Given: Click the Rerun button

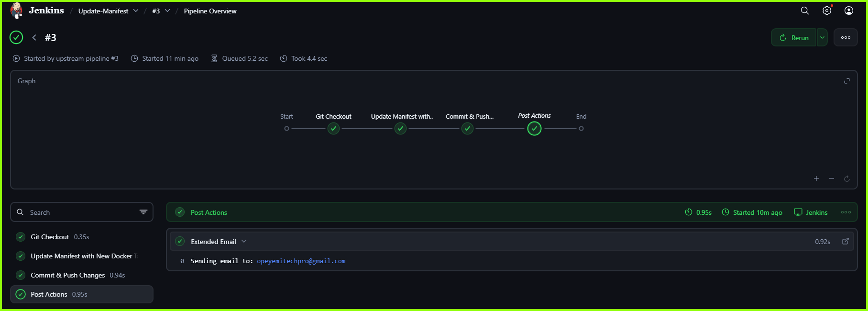Looking at the screenshot, I should tap(794, 37).
